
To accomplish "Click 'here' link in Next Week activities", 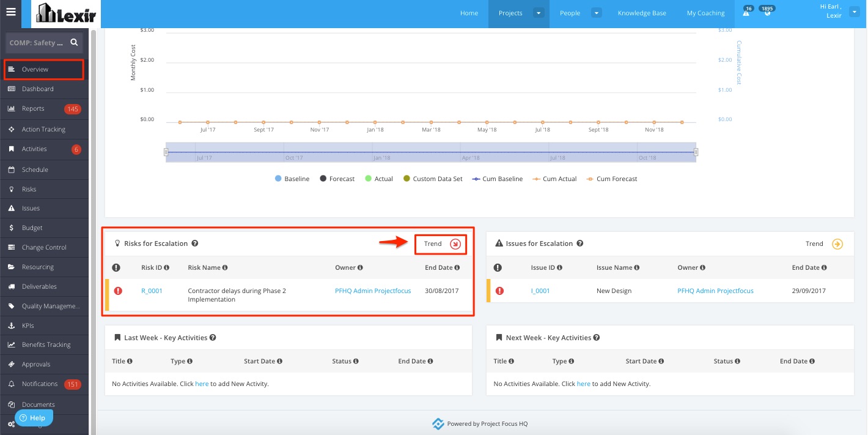I will pos(584,384).
